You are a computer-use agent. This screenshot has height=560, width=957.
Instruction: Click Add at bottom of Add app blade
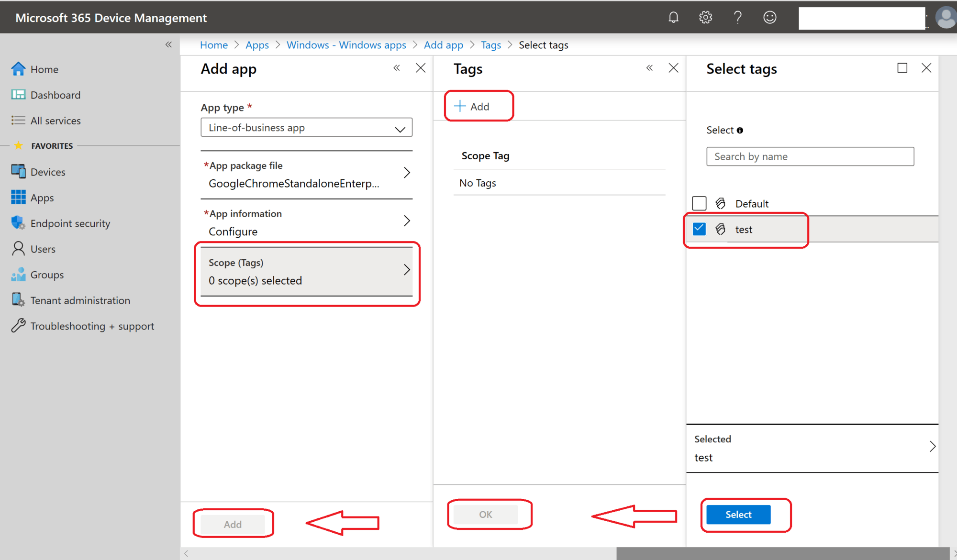coord(233,524)
